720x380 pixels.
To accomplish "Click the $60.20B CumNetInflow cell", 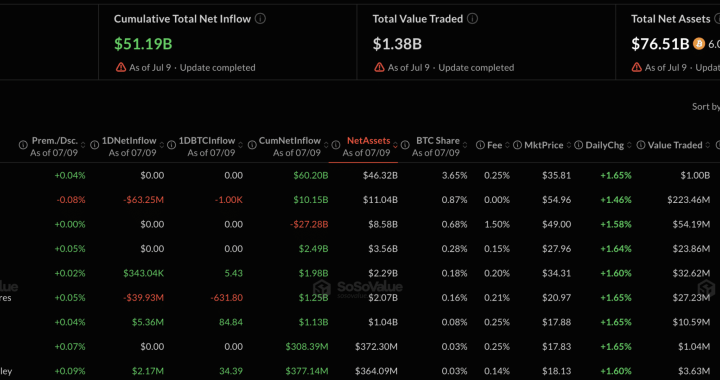I will pos(311,175).
